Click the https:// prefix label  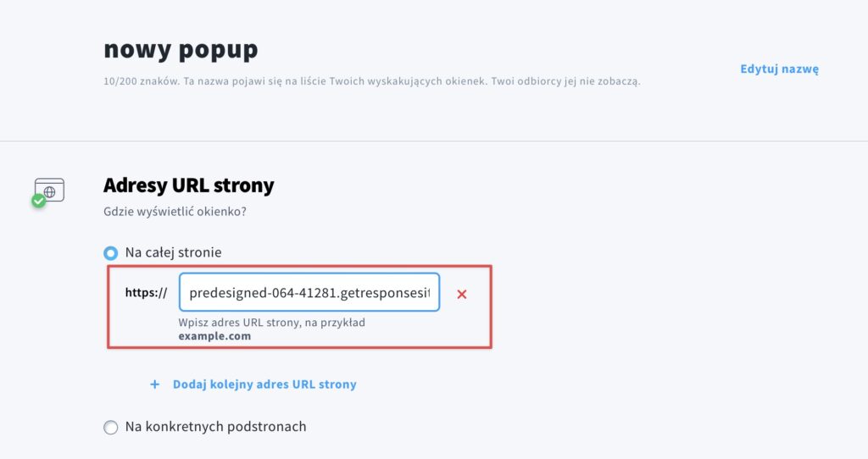(146, 292)
